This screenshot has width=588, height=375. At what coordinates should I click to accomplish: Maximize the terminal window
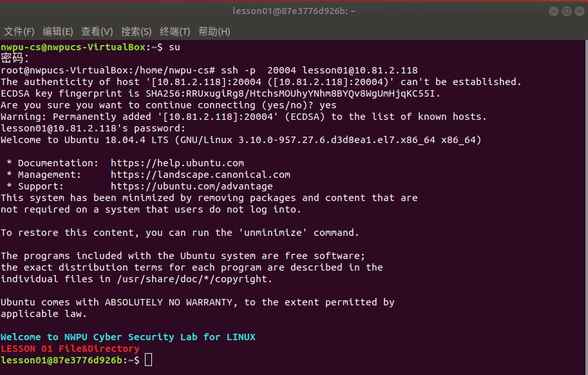[567, 11]
